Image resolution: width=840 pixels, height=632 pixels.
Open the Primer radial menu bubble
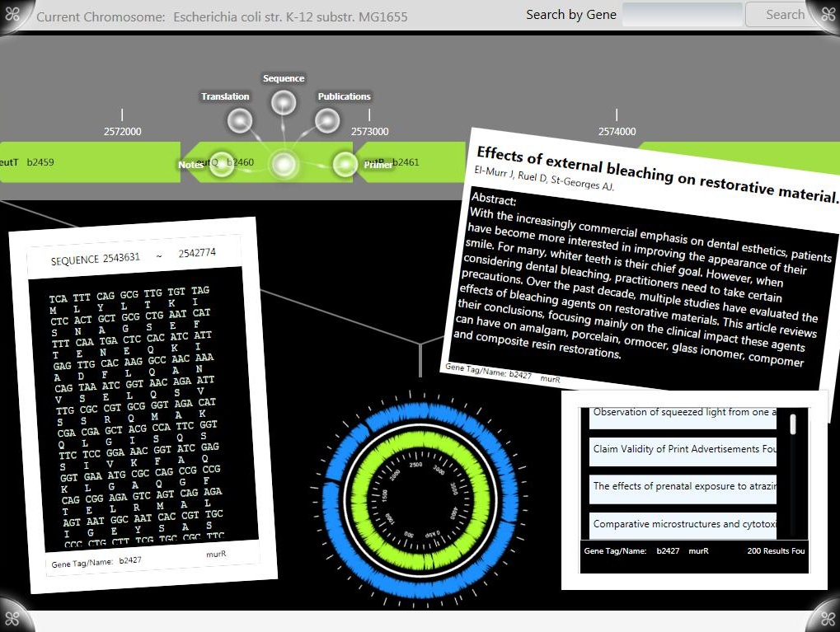pyautogui.click(x=345, y=164)
